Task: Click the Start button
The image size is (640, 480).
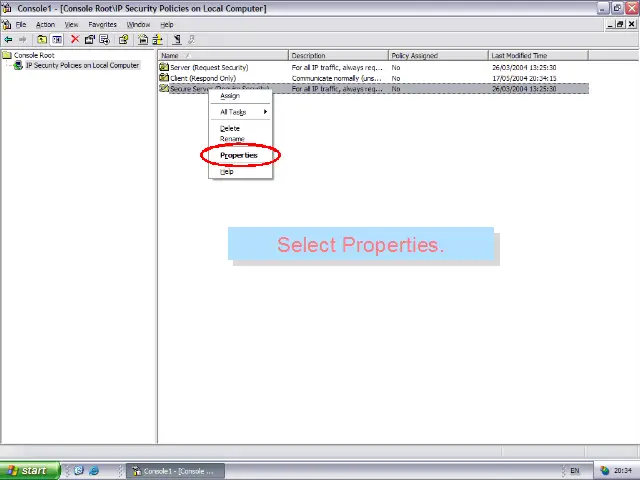Action: click(x=27, y=471)
